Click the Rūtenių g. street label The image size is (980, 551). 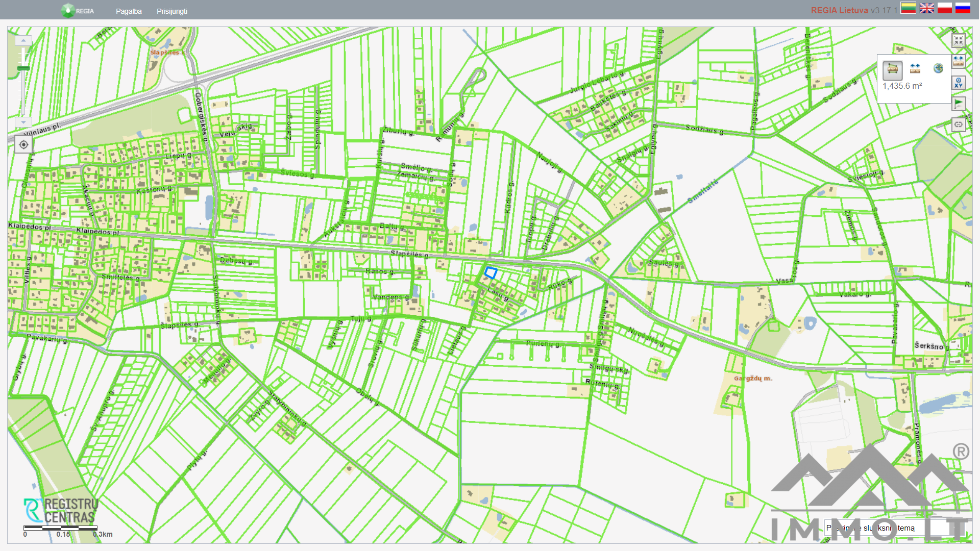click(x=603, y=384)
